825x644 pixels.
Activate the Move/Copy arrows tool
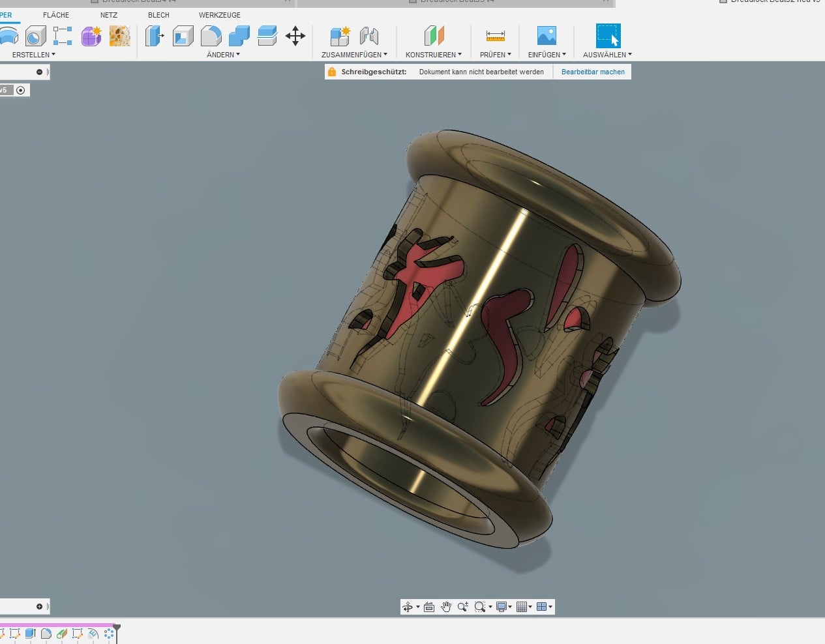295,36
